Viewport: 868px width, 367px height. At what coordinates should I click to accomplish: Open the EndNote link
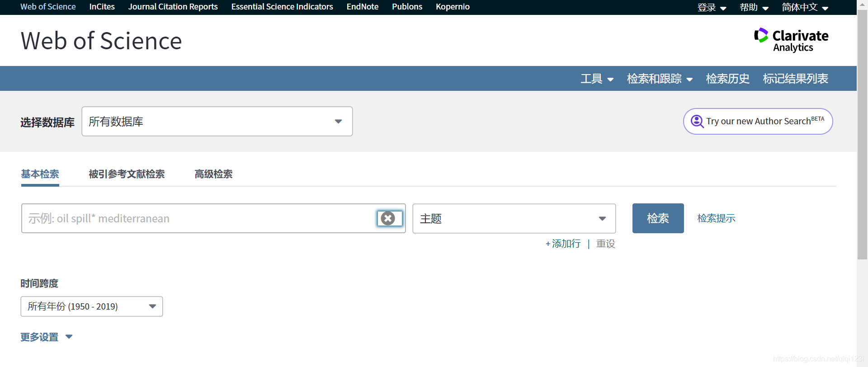coord(363,7)
